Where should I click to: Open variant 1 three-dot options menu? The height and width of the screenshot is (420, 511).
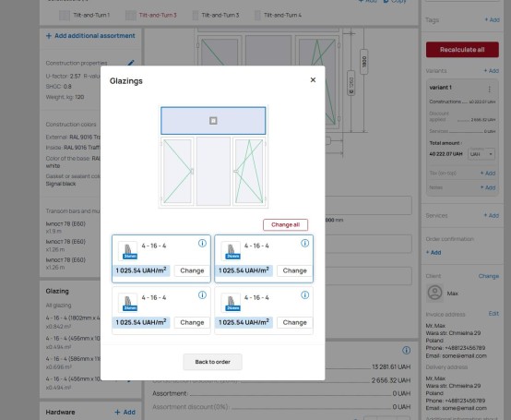point(489,89)
